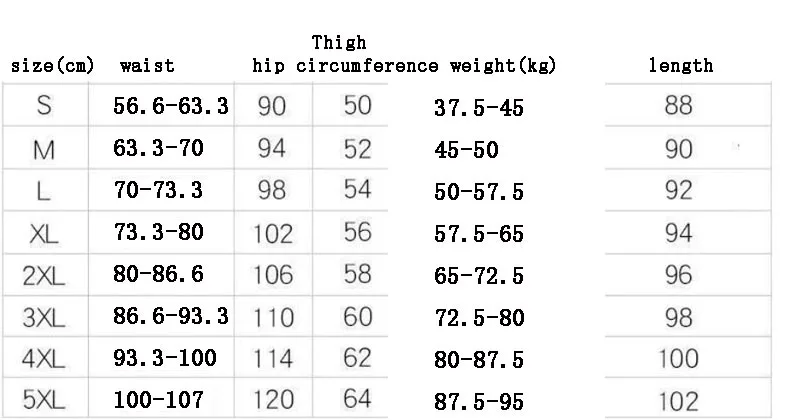The height and width of the screenshot is (420, 800).
Task: Select the M size row label
Action: (x=43, y=150)
